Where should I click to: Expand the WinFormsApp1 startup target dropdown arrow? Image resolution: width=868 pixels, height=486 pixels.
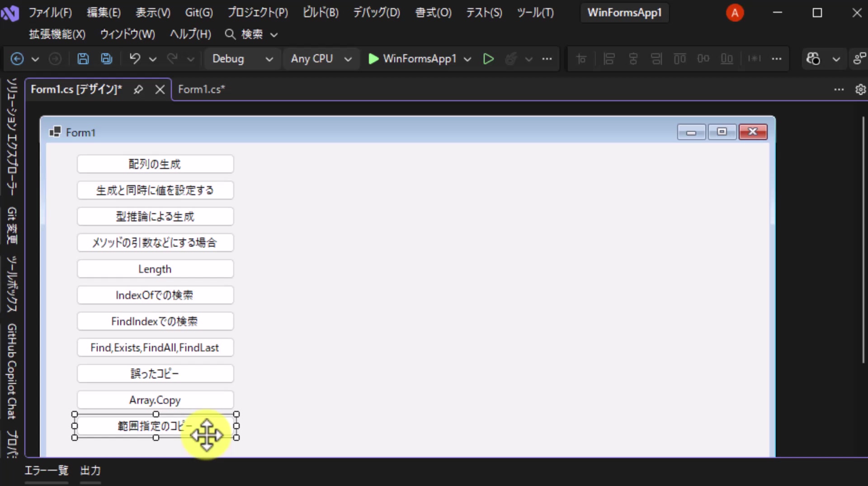pos(467,59)
